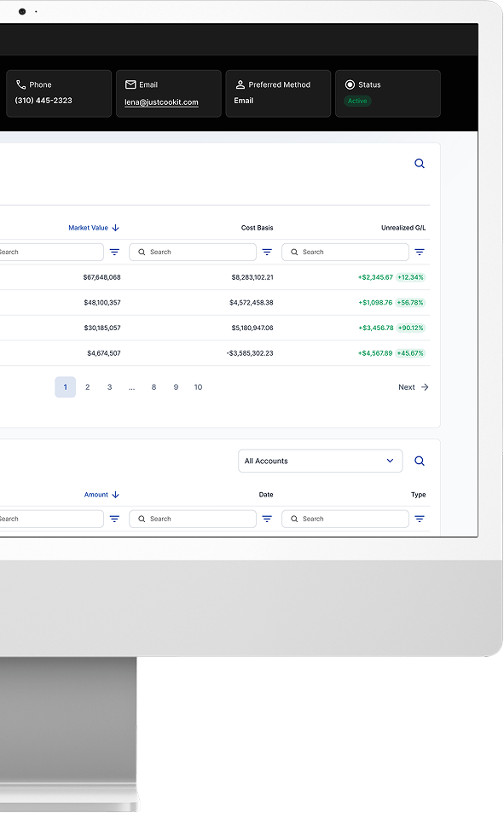Click the search magnifier icon above holdings table
Screen dimensions: 504x813
tap(420, 164)
